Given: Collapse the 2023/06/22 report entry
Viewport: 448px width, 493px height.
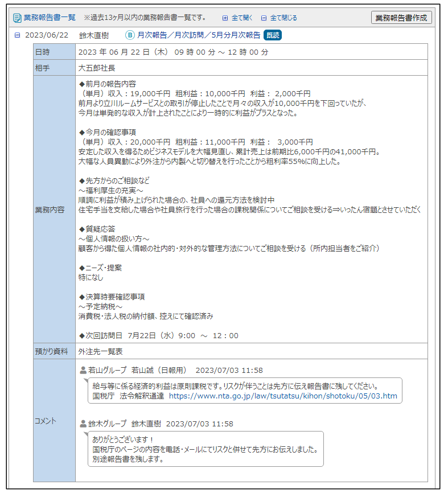Looking at the screenshot, I should 17,35.
